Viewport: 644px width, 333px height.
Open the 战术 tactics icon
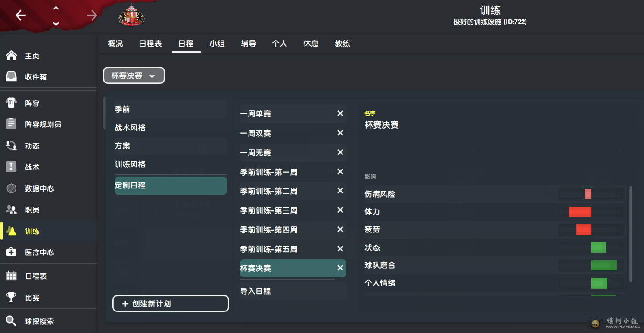pos(11,167)
